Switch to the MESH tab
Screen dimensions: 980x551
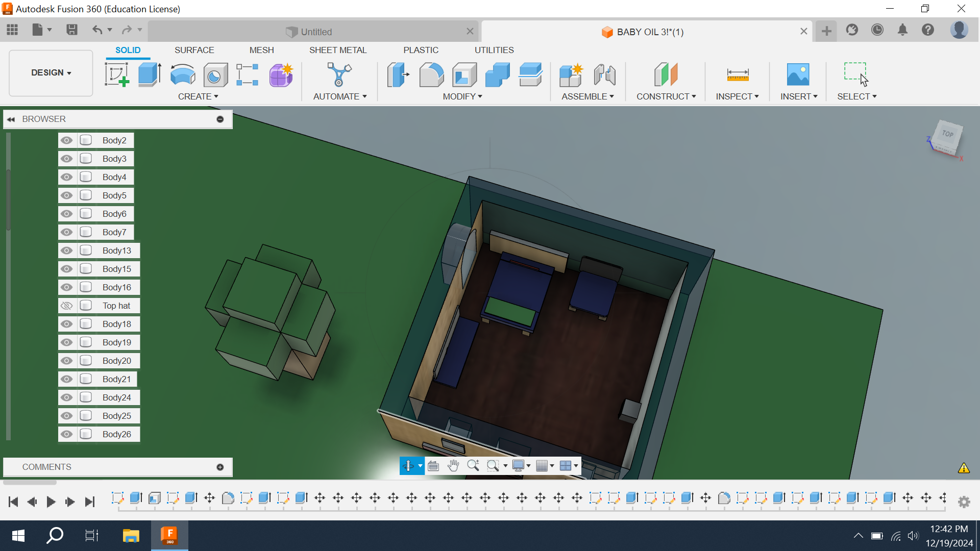tap(262, 50)
